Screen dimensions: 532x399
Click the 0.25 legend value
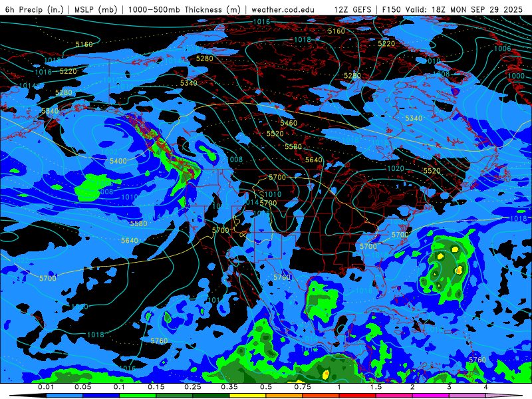coord(193,387)
